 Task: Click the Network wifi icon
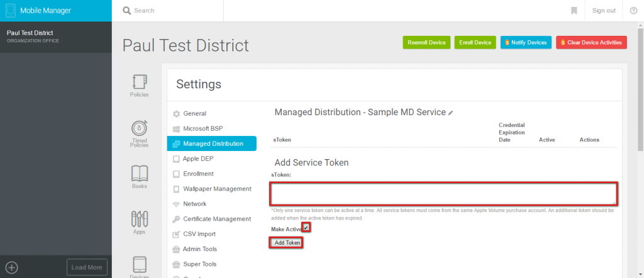click(x=176, y=204)
